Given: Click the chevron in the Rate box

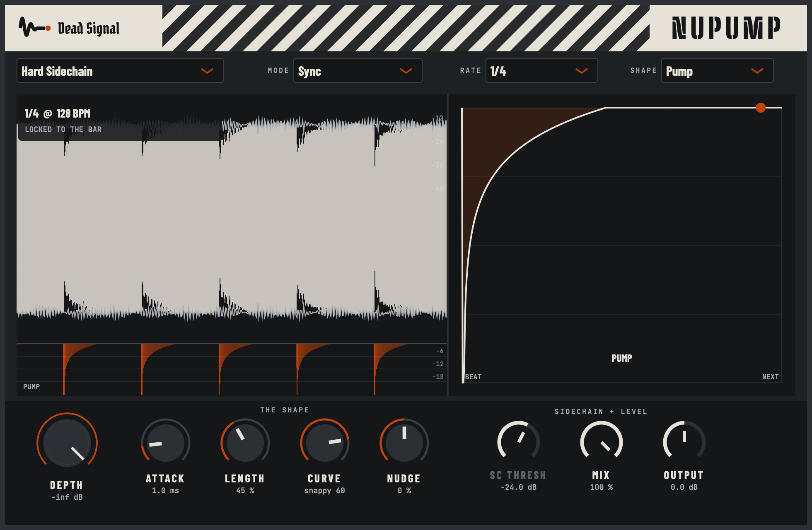Looking at the screenshot, I should [581, 71].
